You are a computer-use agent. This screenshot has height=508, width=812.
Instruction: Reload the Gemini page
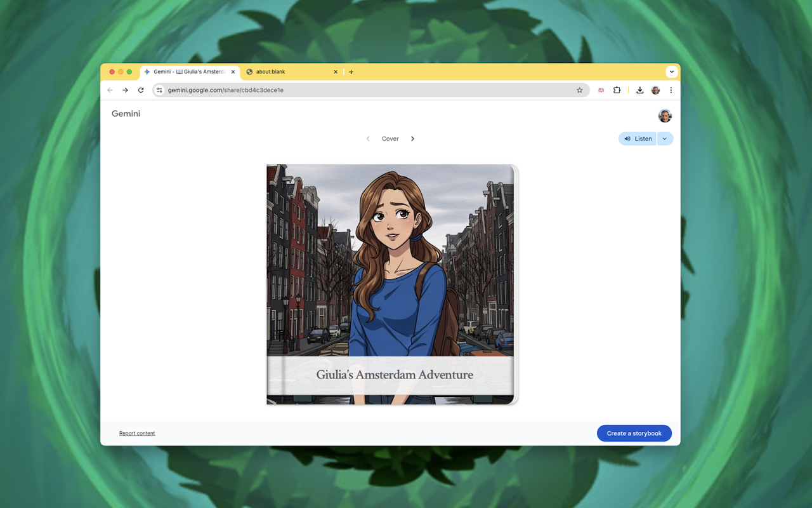pyautogui.click(x=141, y=90)
